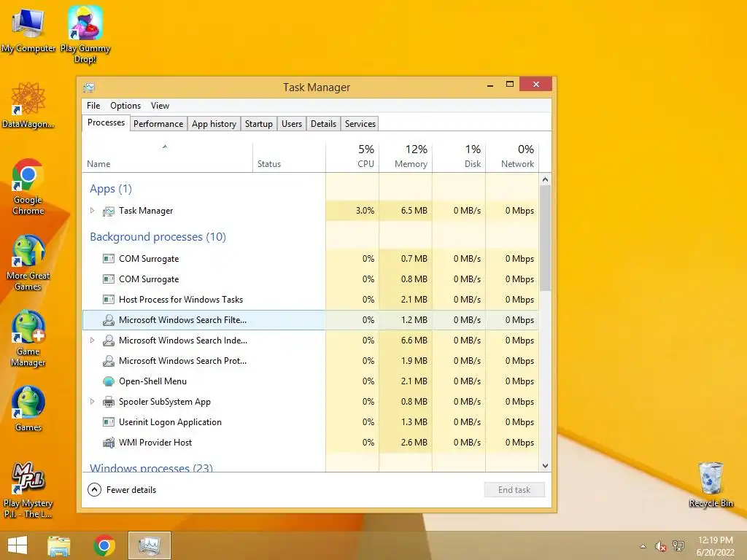Image resolution: width=747 pixels, height=560 pixels.
Task: Sort by the Status column header
Action: coord(289,157)
